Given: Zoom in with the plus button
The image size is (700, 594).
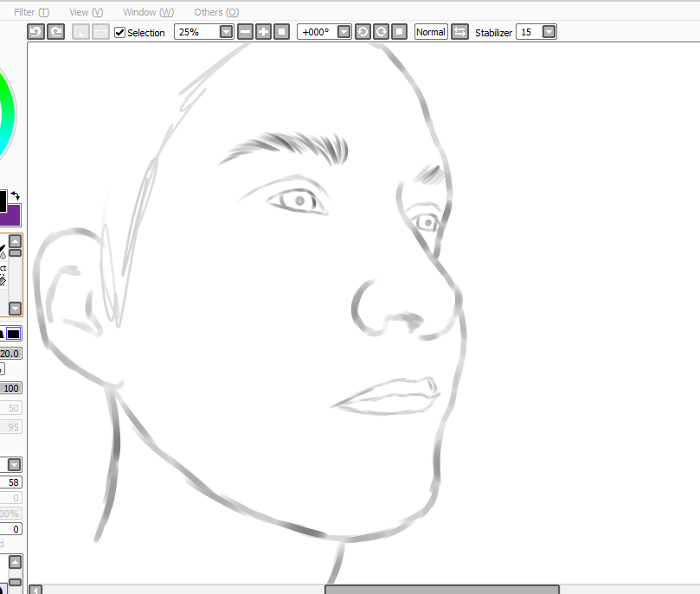Looking at the screenshot, I should (x=263, y=32).
